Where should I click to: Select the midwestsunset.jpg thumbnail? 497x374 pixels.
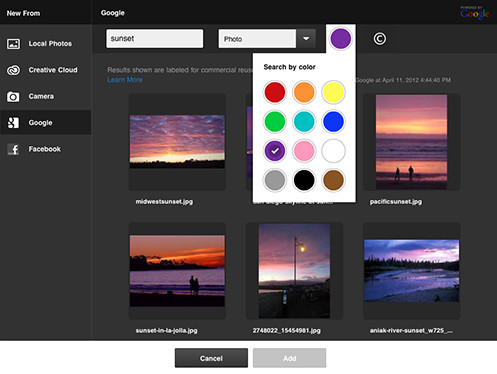177,142
